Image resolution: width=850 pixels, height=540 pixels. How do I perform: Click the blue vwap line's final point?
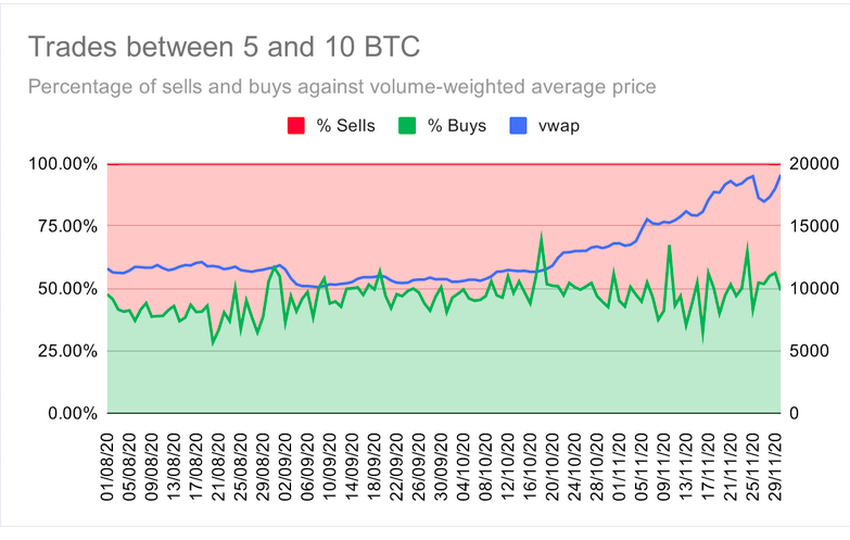coord(780,175)
